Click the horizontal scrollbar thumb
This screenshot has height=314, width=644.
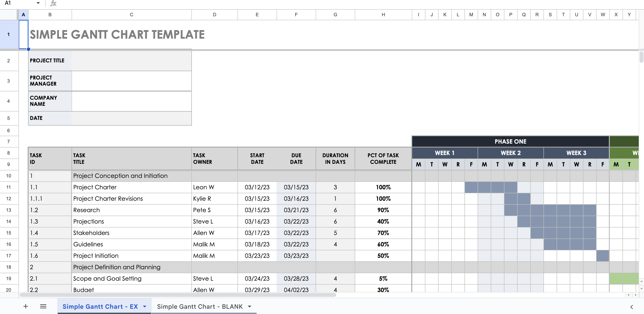click(x=178, y=295)
